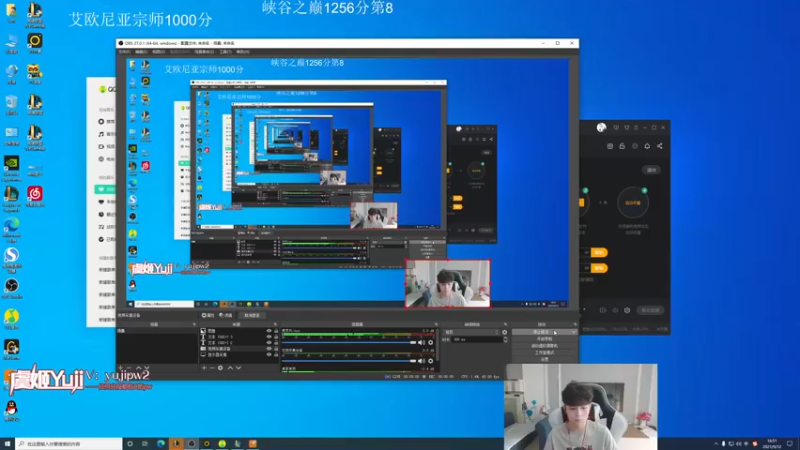Click the notification bell in streaming companion

pyautogui.click(x=647, y=146)
